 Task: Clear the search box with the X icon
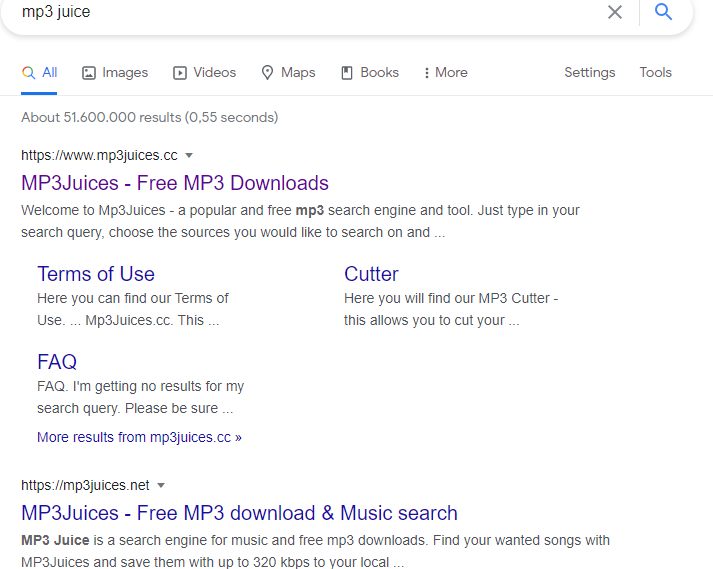(615, 12)
